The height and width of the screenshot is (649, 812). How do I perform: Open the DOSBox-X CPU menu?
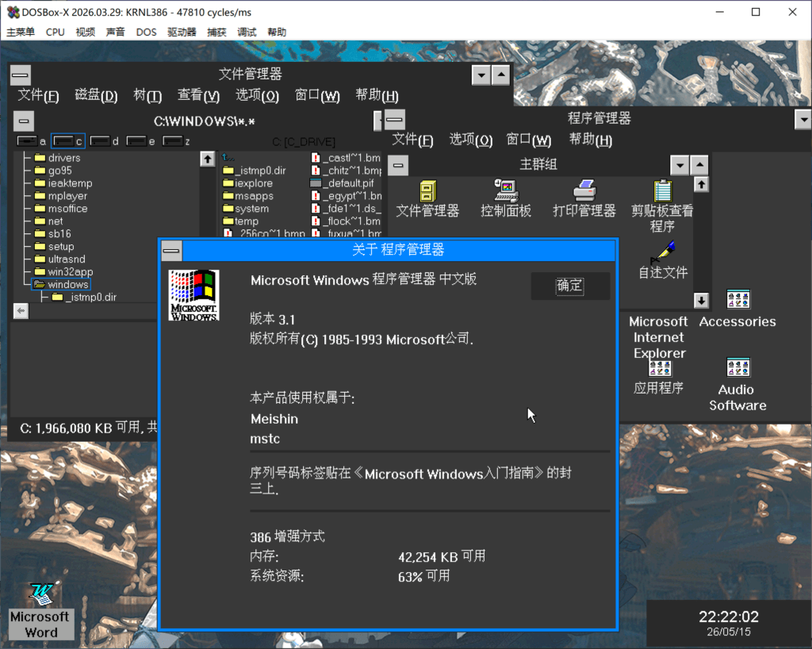click(56, 32)
